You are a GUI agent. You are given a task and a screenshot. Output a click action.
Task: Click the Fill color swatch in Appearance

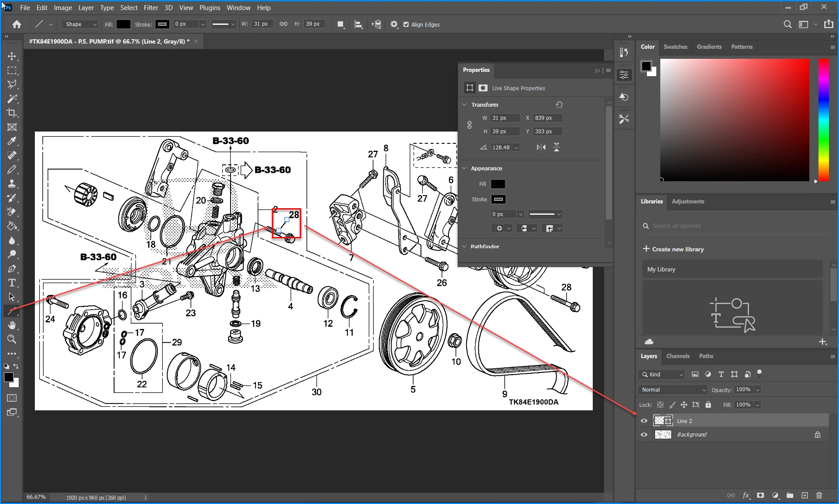pyautogui.click(x=498, y=184)
